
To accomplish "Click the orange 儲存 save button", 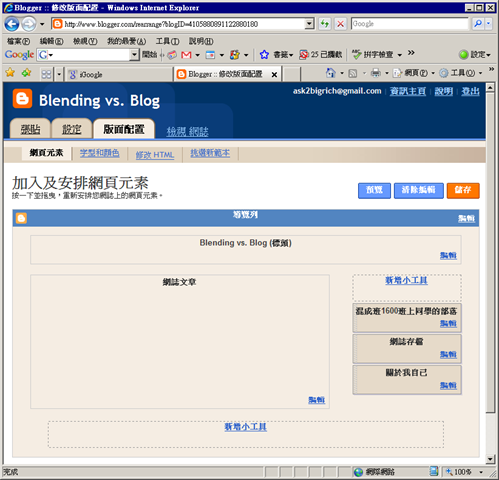I will tap(463, 190).
